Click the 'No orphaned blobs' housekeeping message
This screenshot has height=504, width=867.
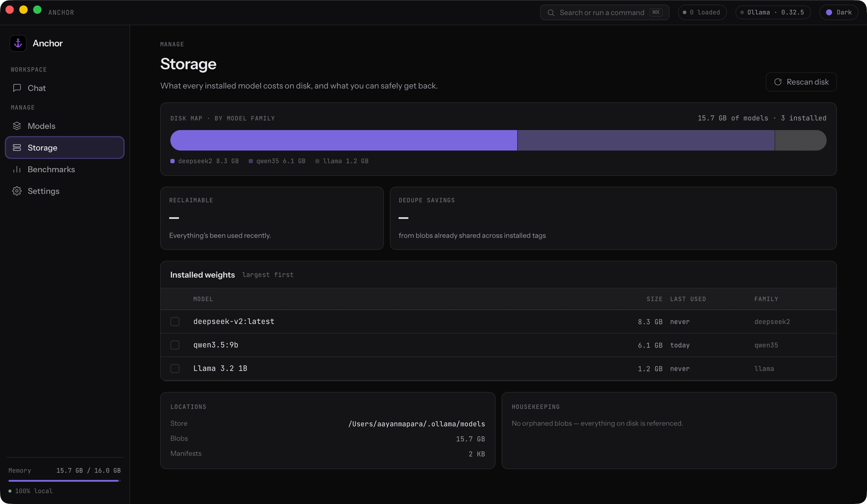point(597,424)
